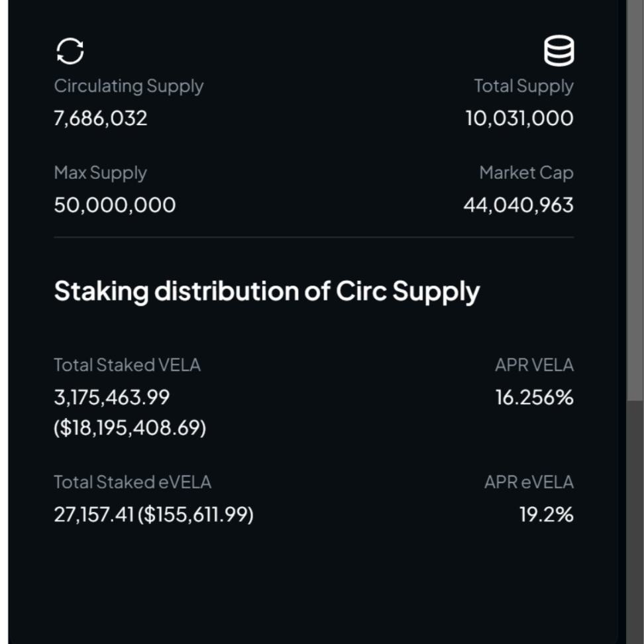Screen dimensions: 644x644
Task: Click the Total Staked VELA label
Action: 127,365
